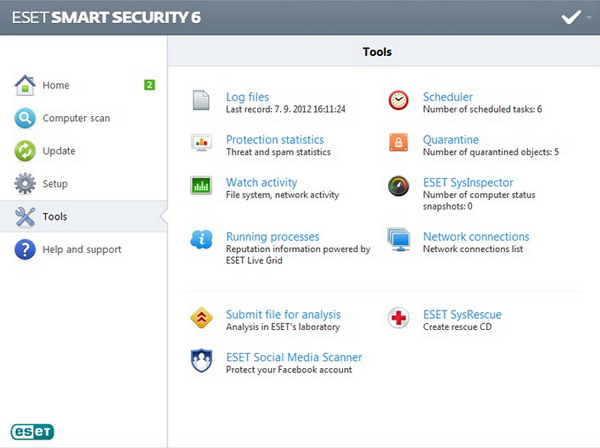Click the orange Quarantine lock icon

pyautogui.click(x=398, y=143)
